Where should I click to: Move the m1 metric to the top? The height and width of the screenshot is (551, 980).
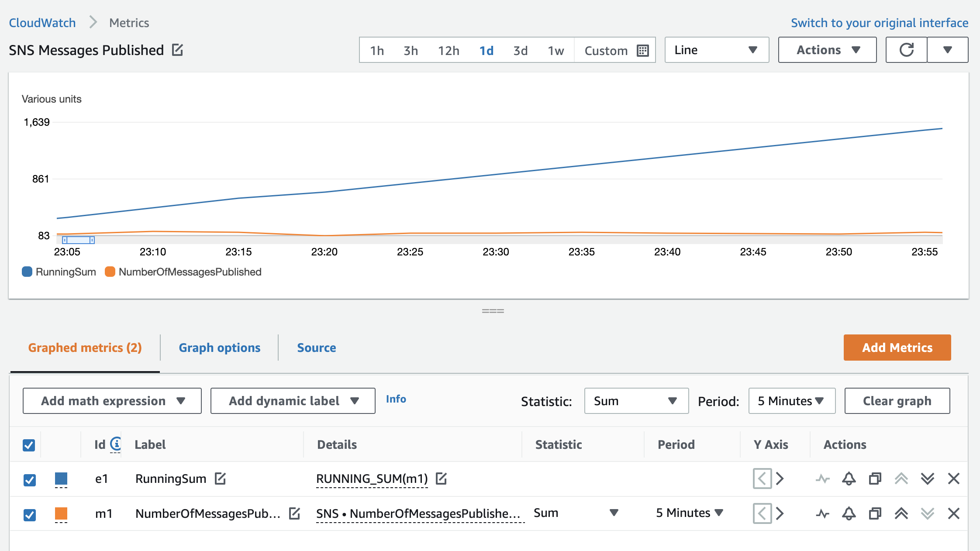(901, 513)
